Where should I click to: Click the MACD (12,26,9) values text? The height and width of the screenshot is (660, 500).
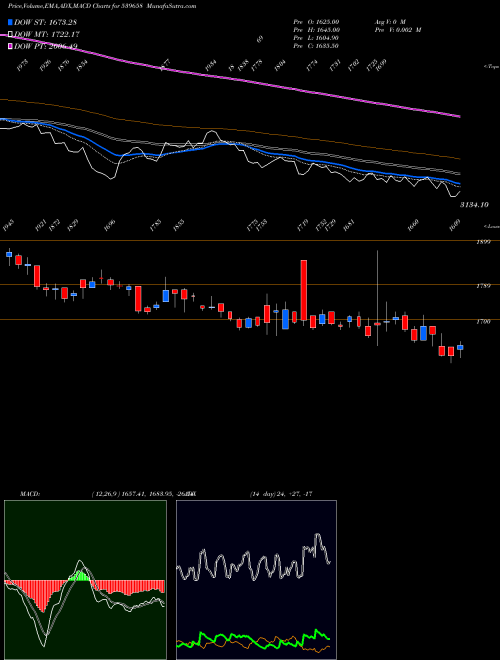[x=142, y=494]
